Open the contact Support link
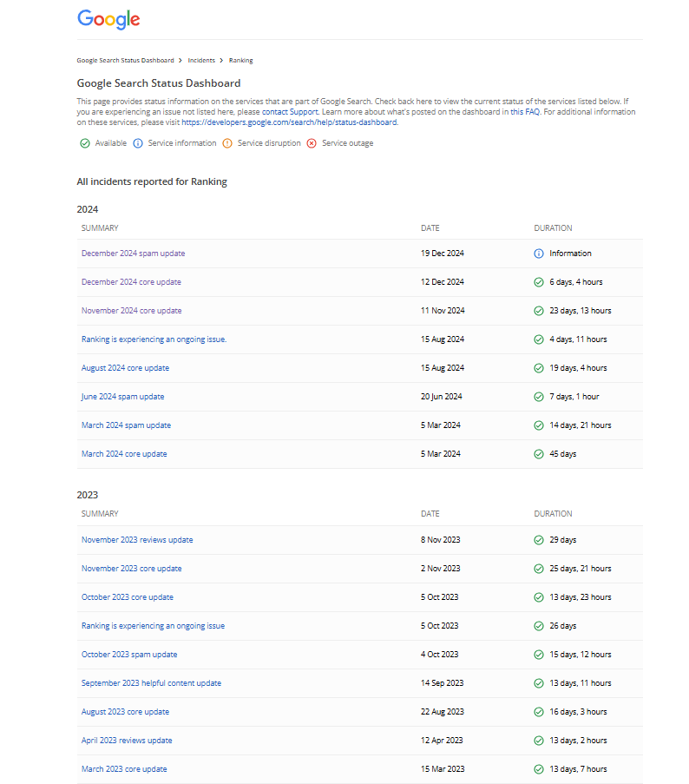The width and height of the screenshot is (689, 784). point(290,112)
